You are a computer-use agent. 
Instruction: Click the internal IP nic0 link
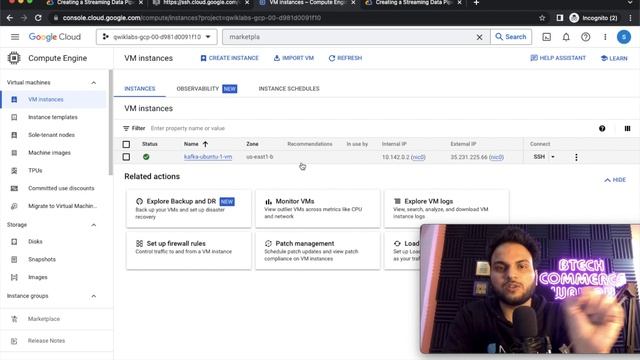point(418,157)
